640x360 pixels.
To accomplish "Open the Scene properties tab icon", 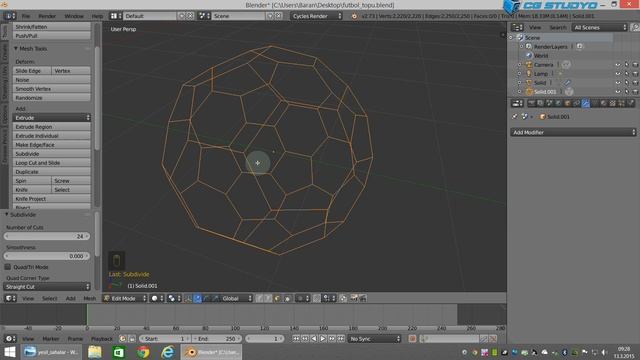I will pos(549,104).
